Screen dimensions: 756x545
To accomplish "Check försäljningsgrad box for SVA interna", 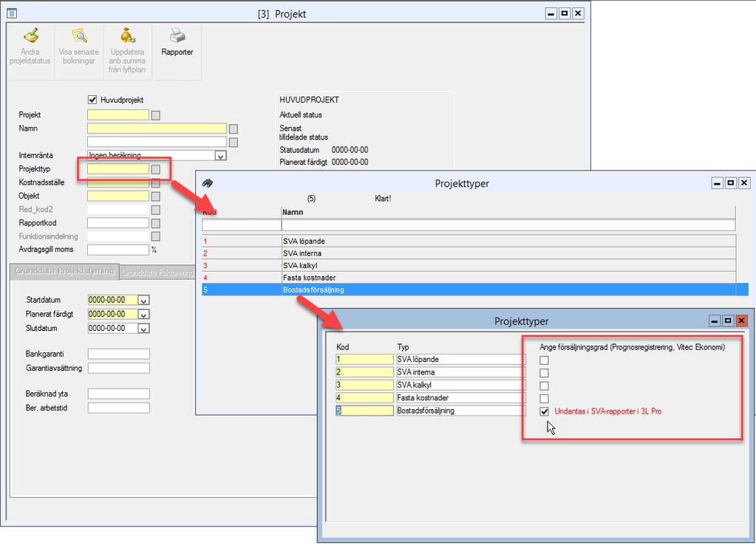I will pyautogui.click(x=544, y=373).
